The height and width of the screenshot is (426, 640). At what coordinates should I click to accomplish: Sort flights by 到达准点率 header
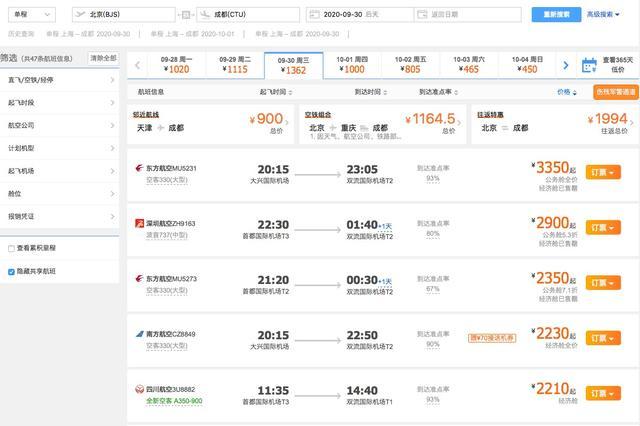point(438,92)
